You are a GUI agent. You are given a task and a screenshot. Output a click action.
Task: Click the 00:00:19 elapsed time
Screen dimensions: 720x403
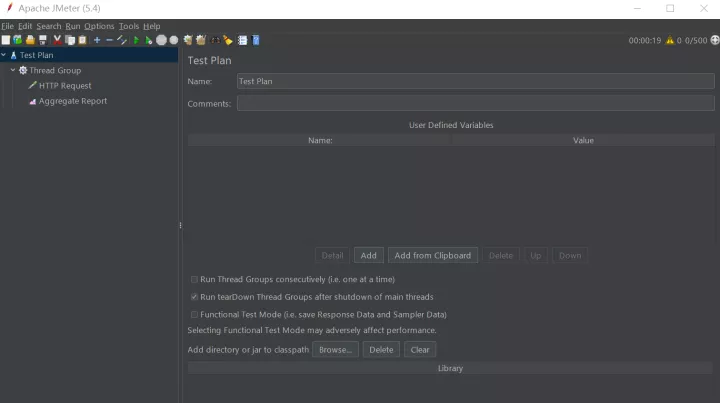[x=645, y=40]
